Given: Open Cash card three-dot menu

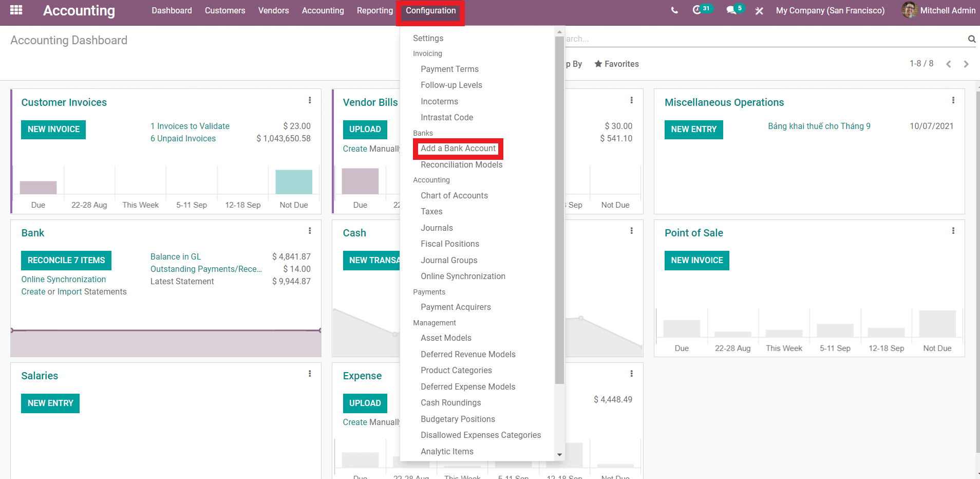Looking at the screenshot, I should (631, 231).
